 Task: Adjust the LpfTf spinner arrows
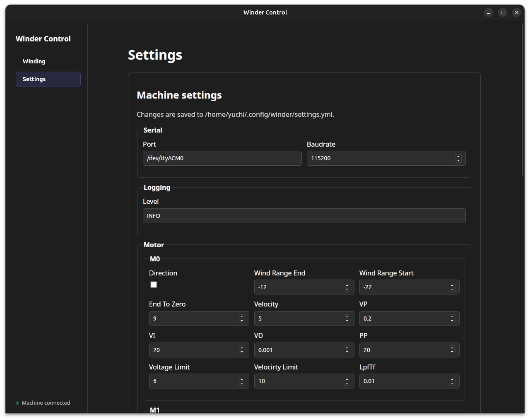pos(452,381)
